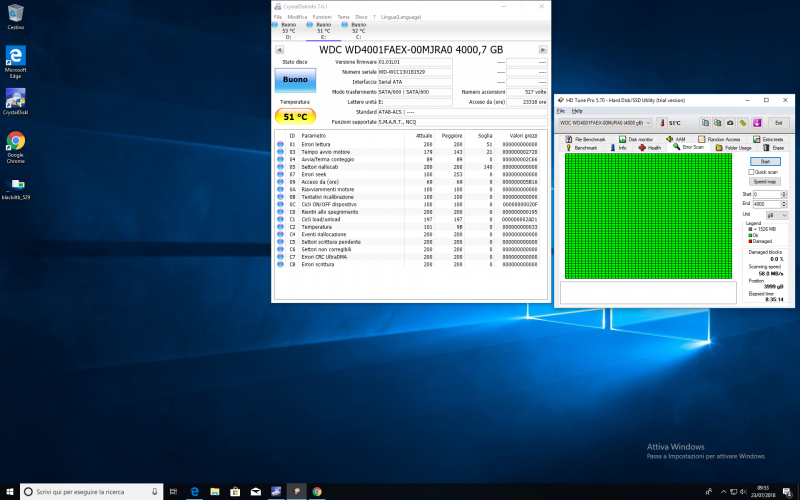
Task: Select the Cestino recycle bin icon
Action: pos(16,14)
